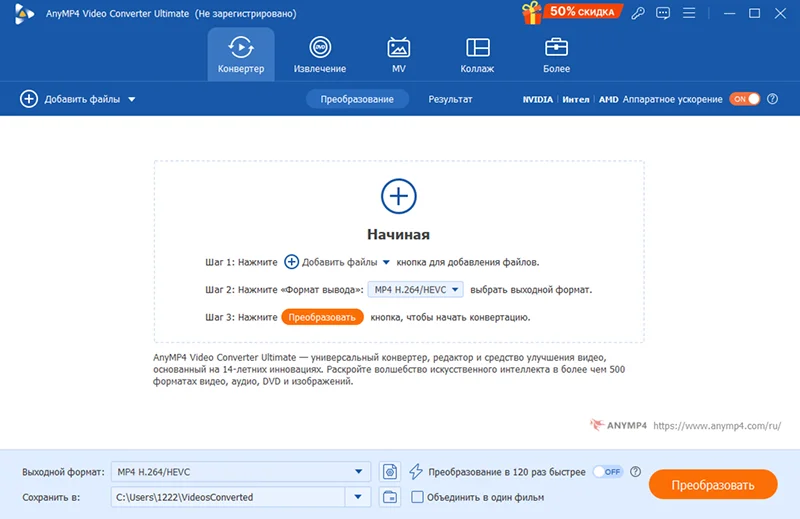Viewport: 800px width, 519px height.
Task: Expand the toolbar Добавить файлы dropdown arrow
Action: [132, 100]
